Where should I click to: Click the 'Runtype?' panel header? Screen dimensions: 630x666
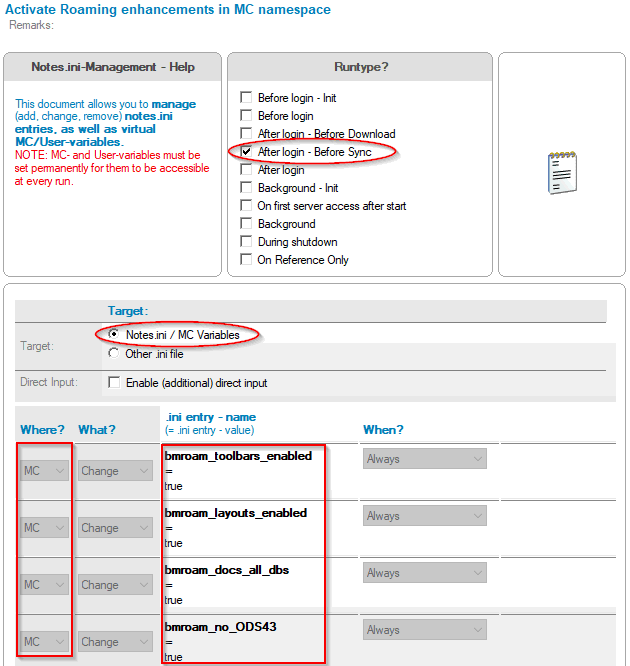361,67
